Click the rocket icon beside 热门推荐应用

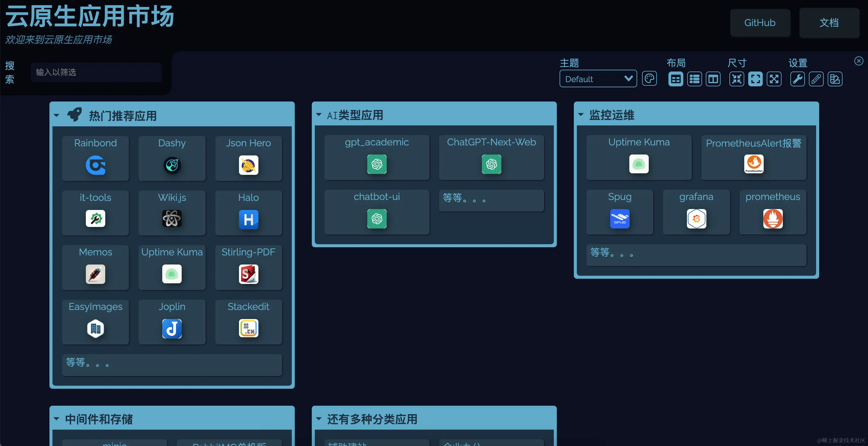click(75, 115)
